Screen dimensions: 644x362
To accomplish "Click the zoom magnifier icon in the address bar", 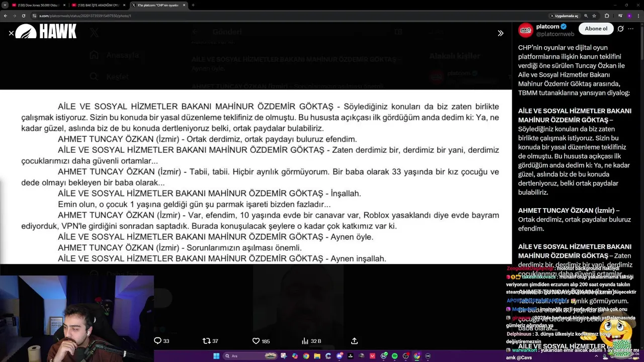I will point(586,16).
